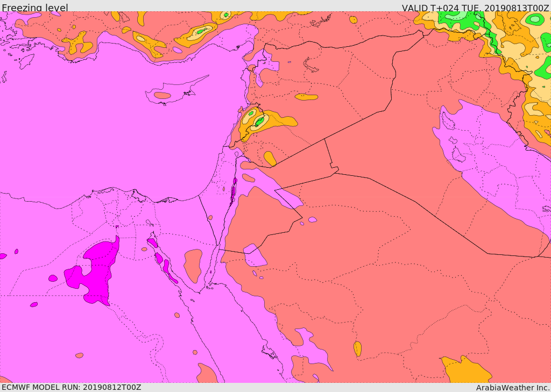Click the VALID T+024 timestamp text

pyautogui.click(x=475, y=8)
